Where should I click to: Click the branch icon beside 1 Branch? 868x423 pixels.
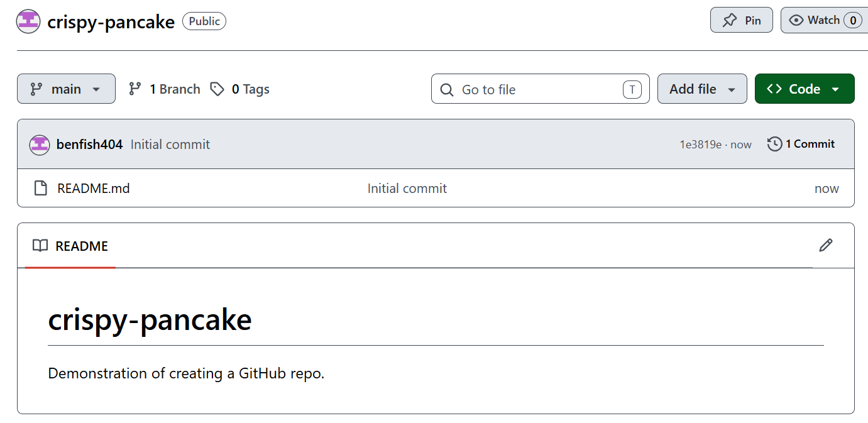[x=135, y=89]
